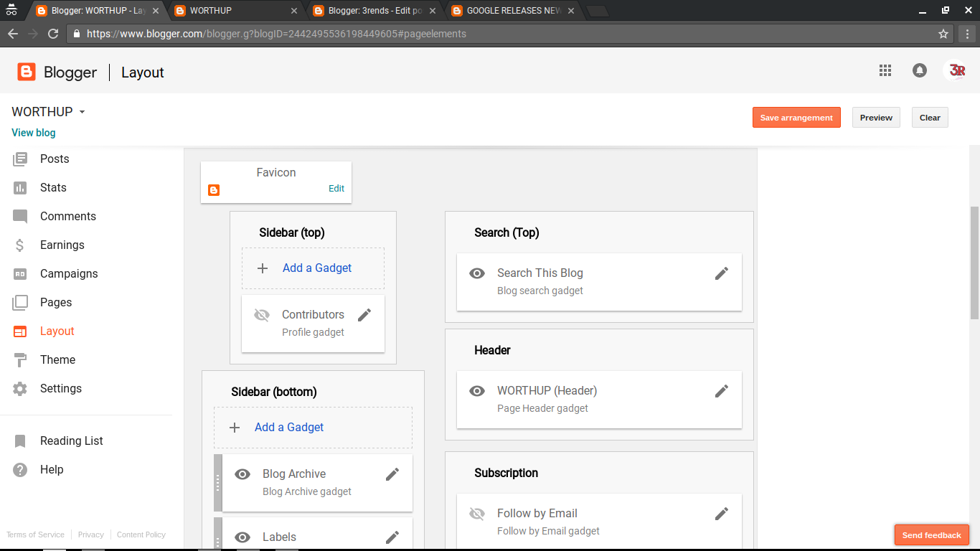
Task: Click the Comments speech bubble icon
Action: click(x=20, y=217)
